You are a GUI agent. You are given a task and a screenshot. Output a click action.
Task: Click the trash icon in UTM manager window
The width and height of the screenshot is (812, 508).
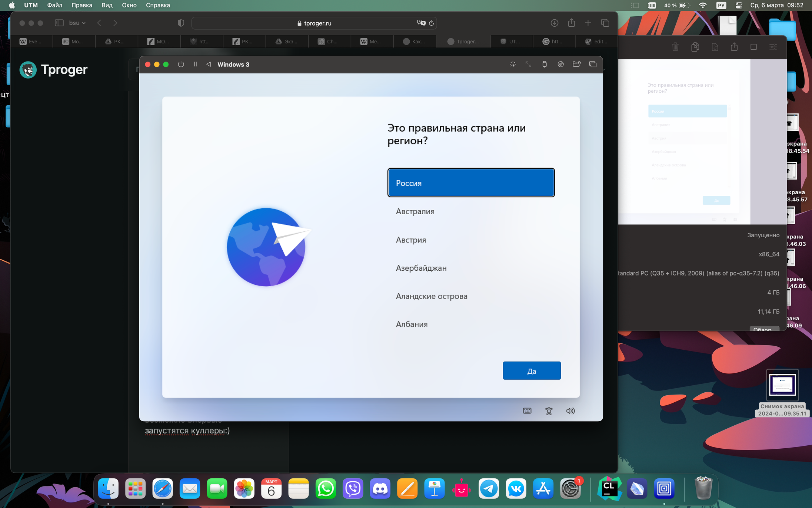coord(675,47)
